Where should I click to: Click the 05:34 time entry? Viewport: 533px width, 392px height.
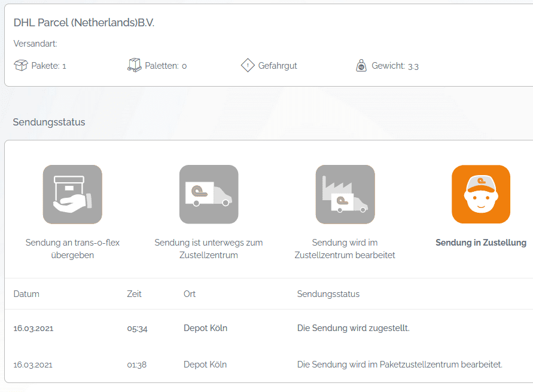click(137, 328)
